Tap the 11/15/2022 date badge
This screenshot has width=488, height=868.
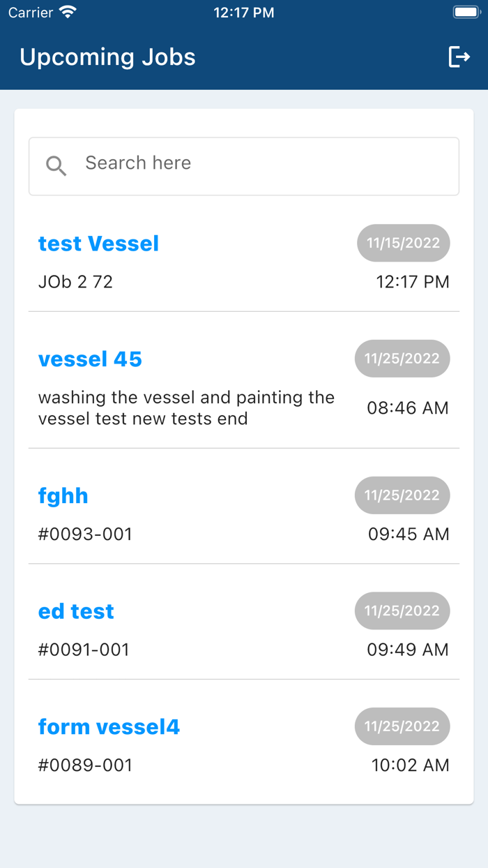[x=403, y=243]
